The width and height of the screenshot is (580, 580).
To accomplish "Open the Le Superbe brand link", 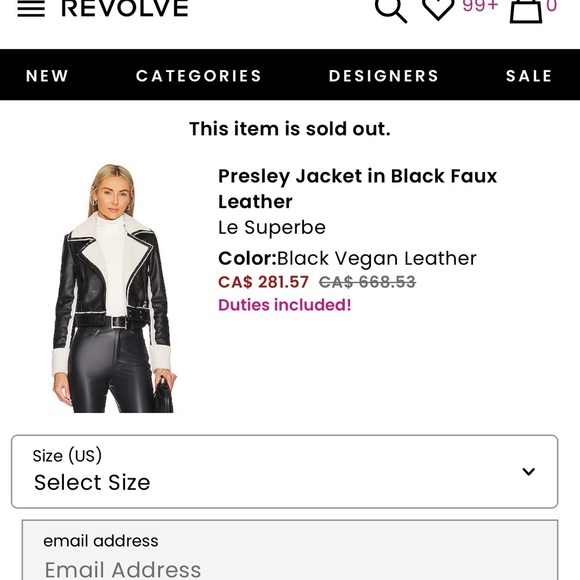I will [x=272, y=227].
